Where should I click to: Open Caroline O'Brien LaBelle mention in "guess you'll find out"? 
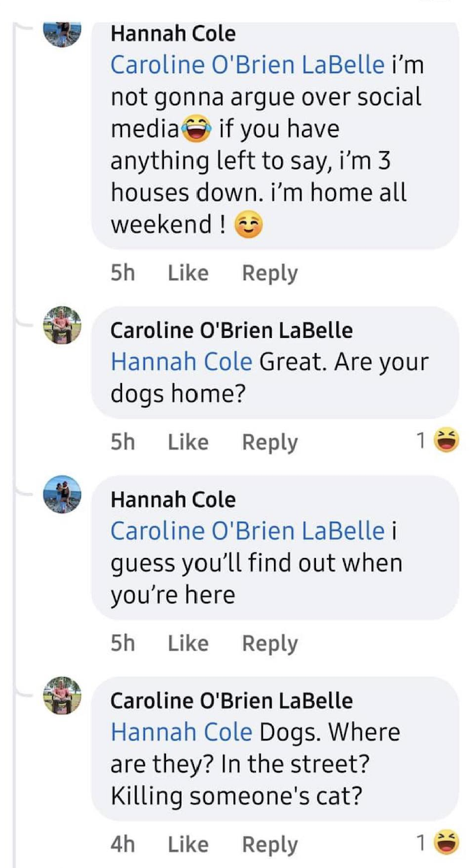[248, 531]
